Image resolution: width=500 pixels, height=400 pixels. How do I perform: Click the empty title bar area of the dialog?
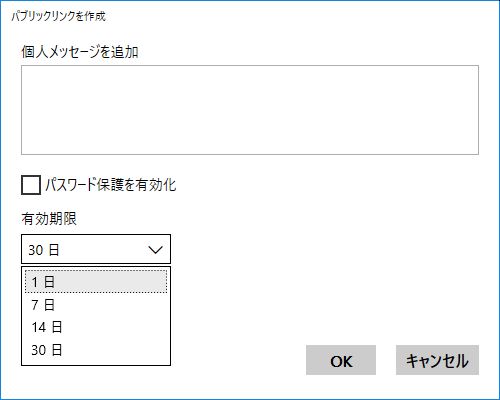point(300,16)
